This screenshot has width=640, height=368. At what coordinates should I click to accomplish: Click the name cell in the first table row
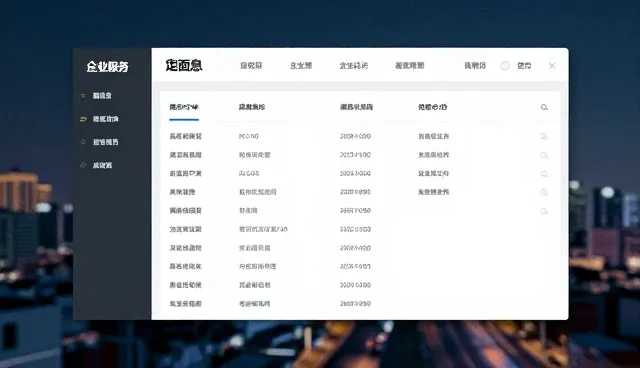tap(186, 136)
